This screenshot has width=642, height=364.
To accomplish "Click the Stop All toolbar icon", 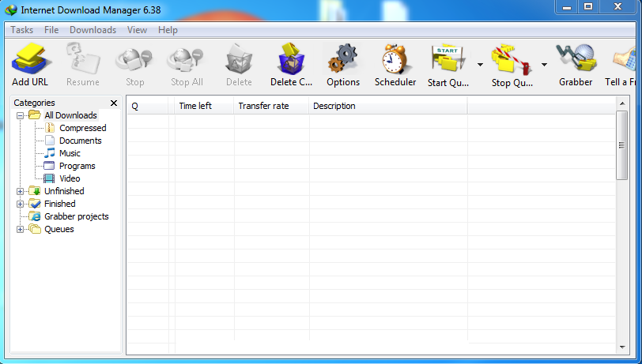I will click(x=187, y=59).
